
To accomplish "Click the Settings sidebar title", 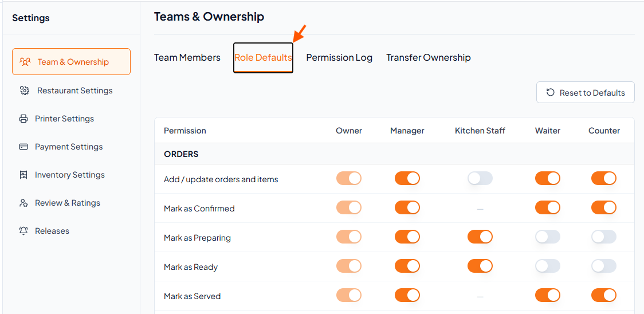I will (31, 18).
